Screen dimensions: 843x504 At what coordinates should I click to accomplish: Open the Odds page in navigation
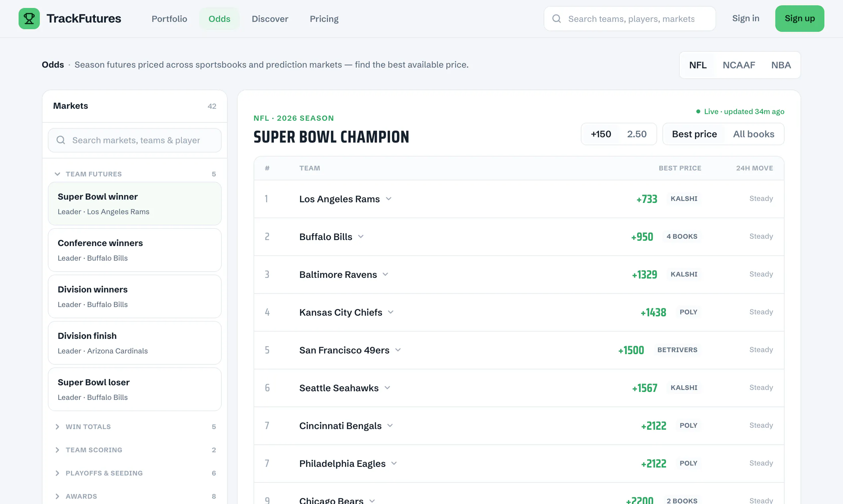219,19
